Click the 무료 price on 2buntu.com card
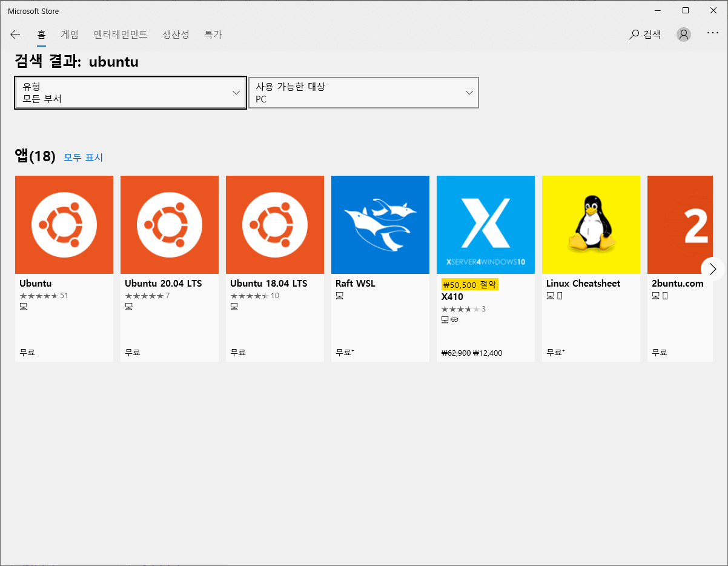This screenshot has width=728, height=566. (660, 352)
